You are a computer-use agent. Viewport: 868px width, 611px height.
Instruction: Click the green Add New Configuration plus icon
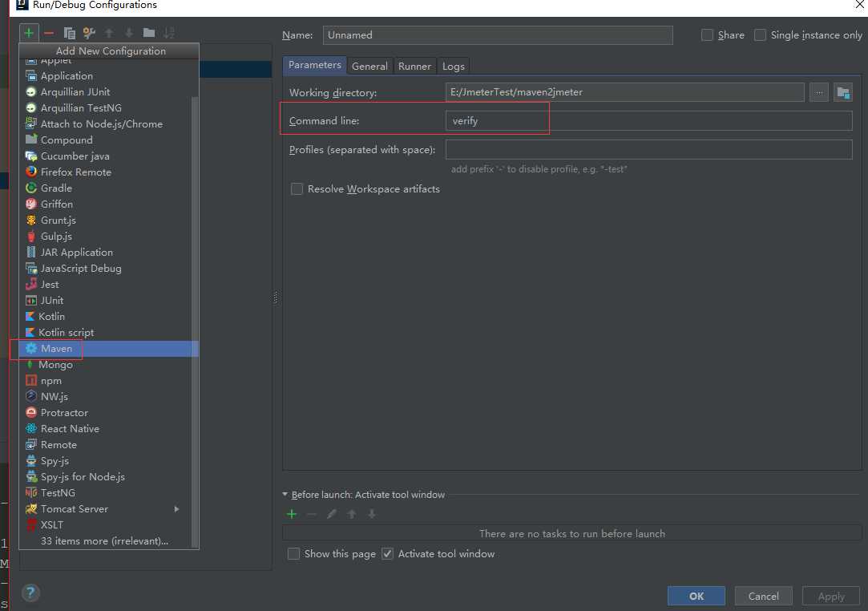click(x=29, y=33)
